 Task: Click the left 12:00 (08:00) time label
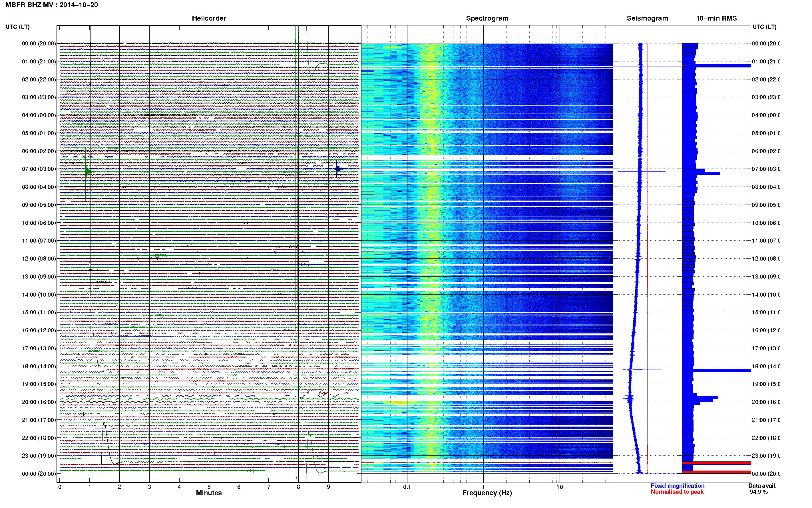pyautogui.click(x=39, y=258)
